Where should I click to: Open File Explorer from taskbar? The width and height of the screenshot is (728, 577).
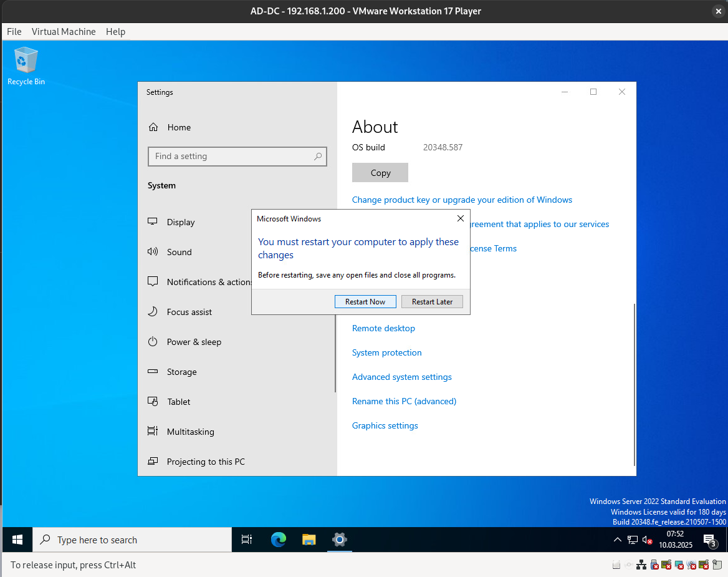309,540
